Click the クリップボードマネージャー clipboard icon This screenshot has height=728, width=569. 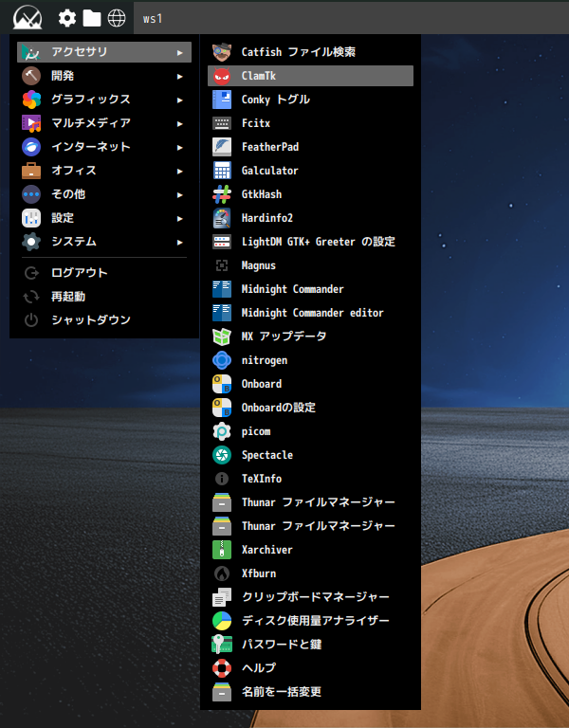(x=222, y=597)
